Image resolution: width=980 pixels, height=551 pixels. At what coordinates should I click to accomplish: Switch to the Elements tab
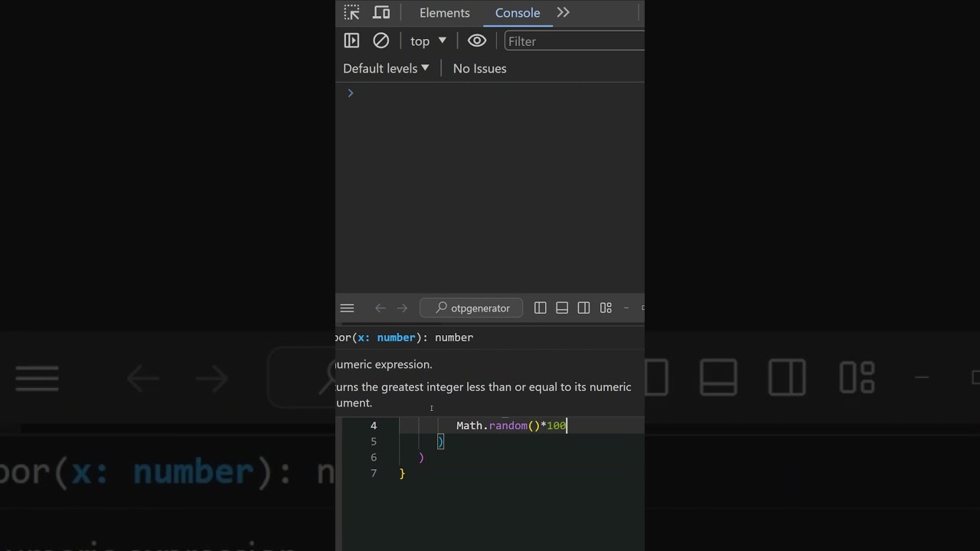pos(445,13)
